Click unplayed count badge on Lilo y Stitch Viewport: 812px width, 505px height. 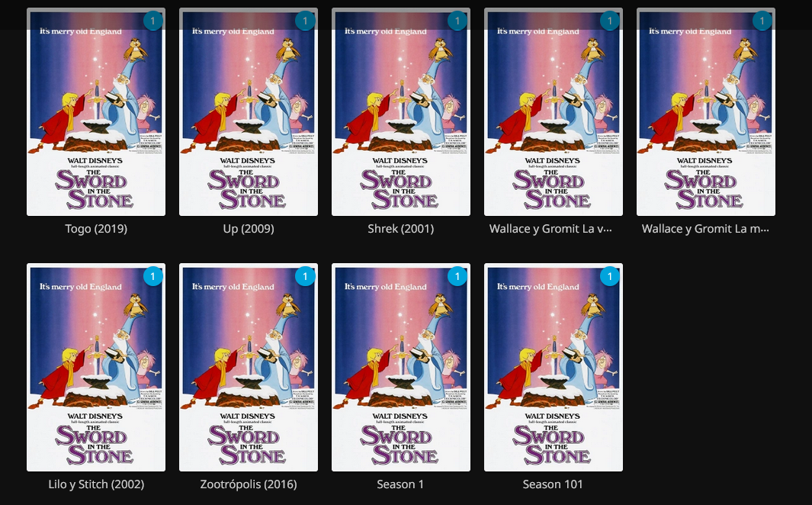(152, 276)
